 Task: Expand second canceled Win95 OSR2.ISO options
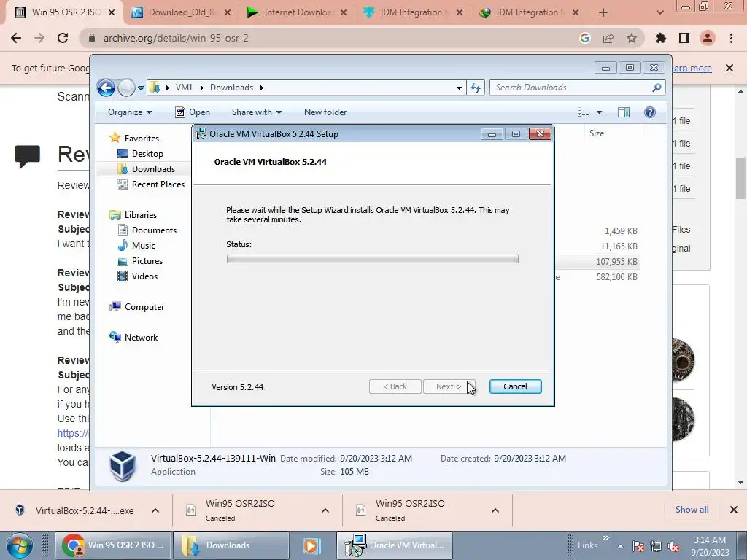(x=495, y=510)
